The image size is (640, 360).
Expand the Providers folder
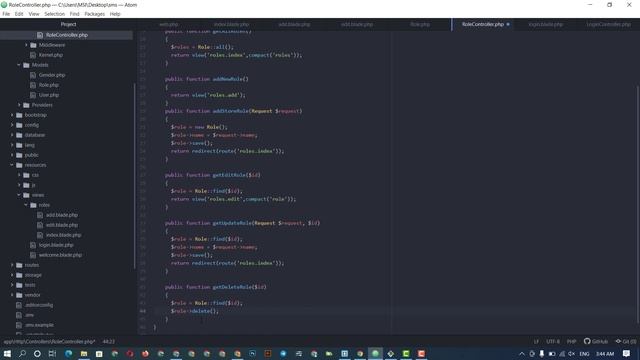point(19,105)
